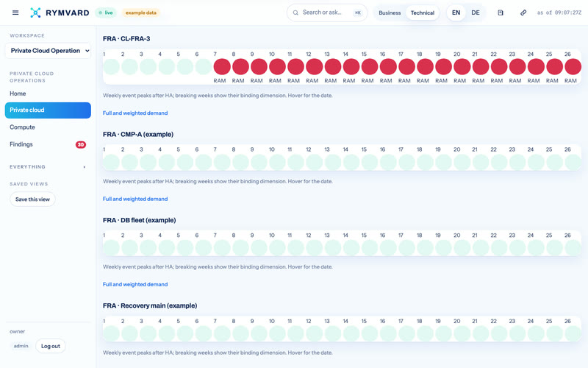Click week 15 red dot in CL-FRA-3
Image resolution: width=588 pixels, height=368 pixels.
pos(370,67)
